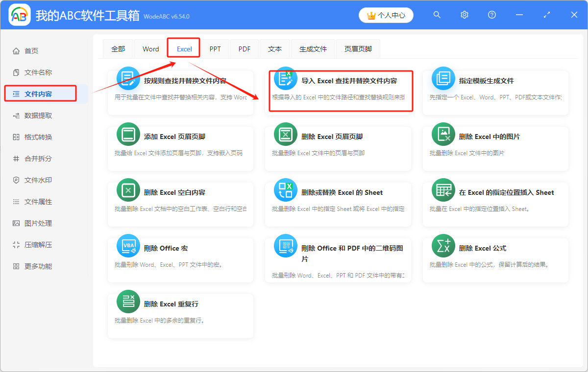588x372 pixels.
Task: Open the settings gear icon
Action: tap(464, 15)
